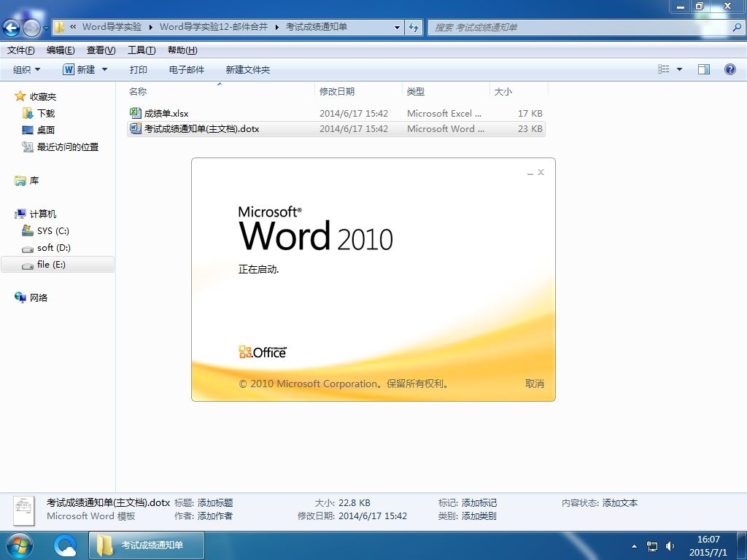747x560 pixels.
Task: Click the magnifier search icon
Action: (736, 27)
